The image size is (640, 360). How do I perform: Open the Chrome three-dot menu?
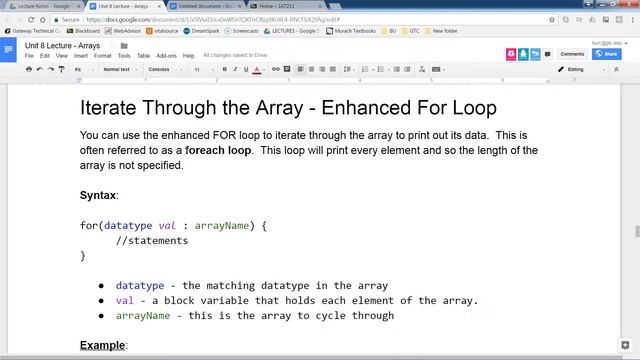(x=633, y=20)
